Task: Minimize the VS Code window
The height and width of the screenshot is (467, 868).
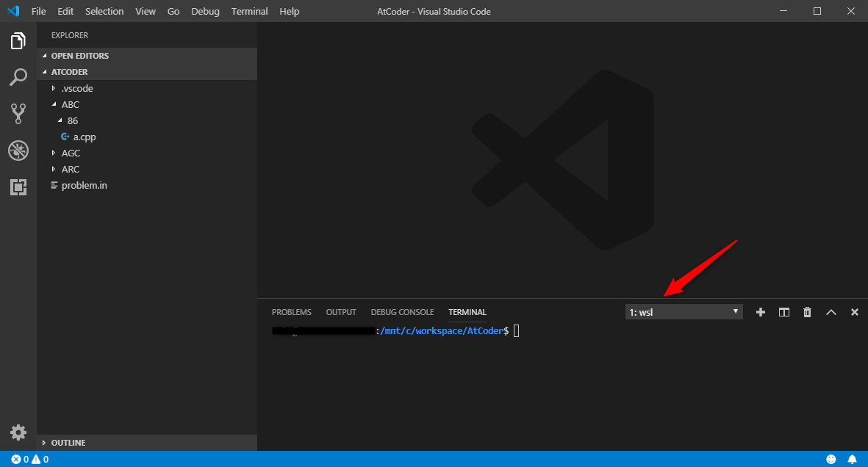Action: [x=783, y=11]
